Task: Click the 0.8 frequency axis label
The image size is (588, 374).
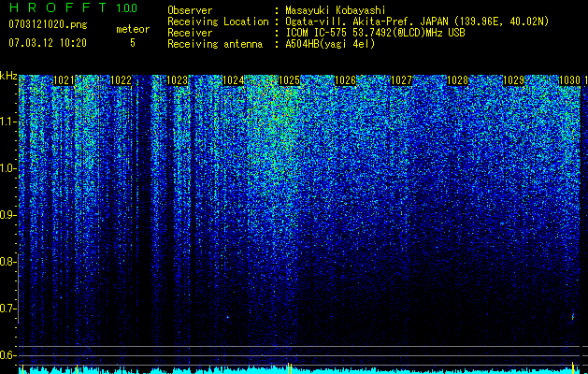Action: pos(7,262)
